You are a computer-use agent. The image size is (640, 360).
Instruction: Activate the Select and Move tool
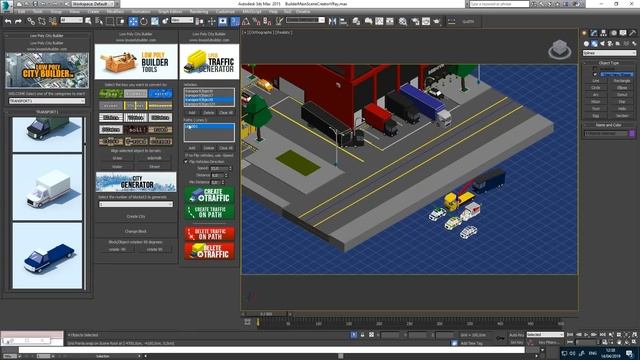[x=133, y=21]
